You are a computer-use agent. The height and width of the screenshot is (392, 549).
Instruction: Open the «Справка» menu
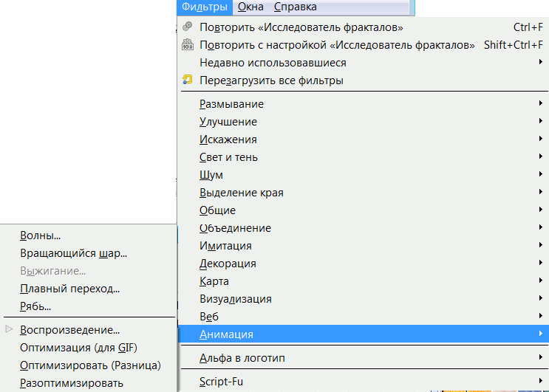click(x=295, y=7)
